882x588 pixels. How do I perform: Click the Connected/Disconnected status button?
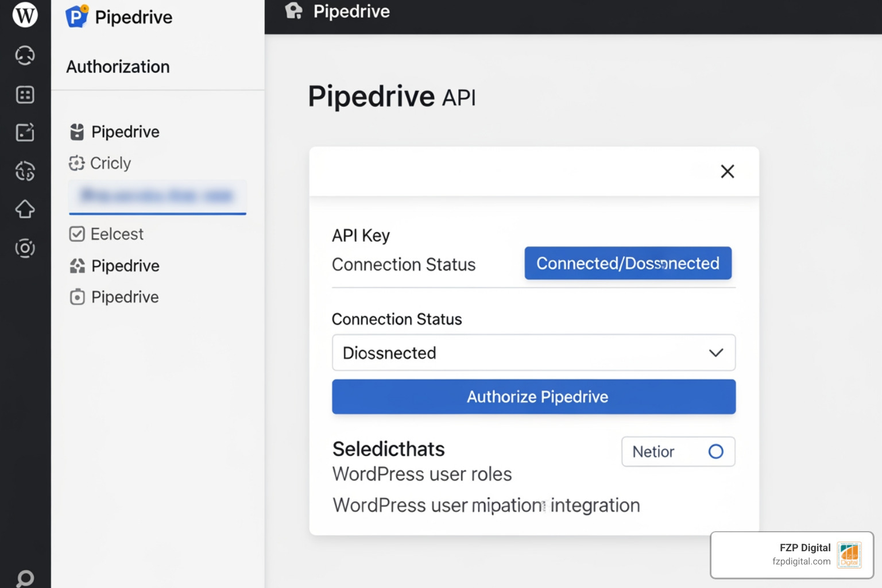point(628,263)
